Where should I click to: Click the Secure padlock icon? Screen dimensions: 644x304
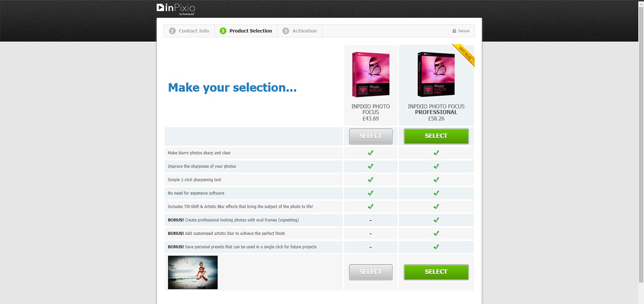pyautogui.click(x=454, y=31)
